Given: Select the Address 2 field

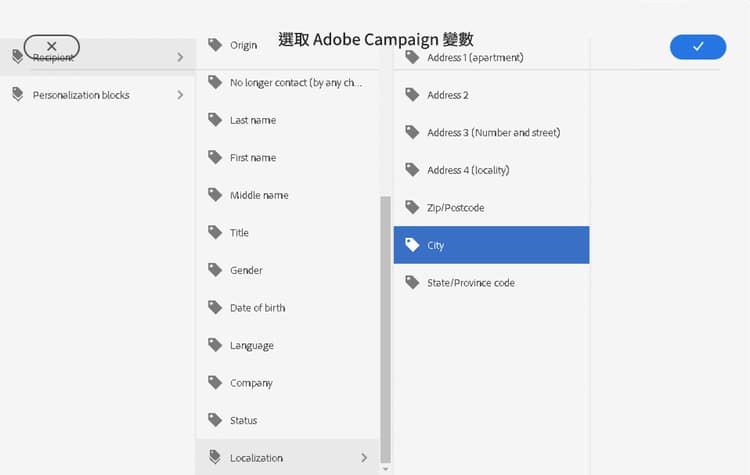Looking at the screenshot, I should click(x=491, y=95).
